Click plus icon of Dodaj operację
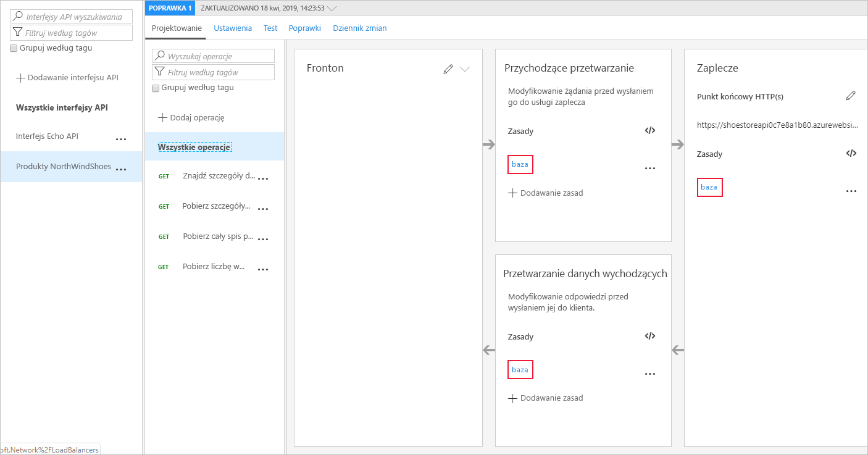This screenshot has height=455, width=868. (163, 117)
